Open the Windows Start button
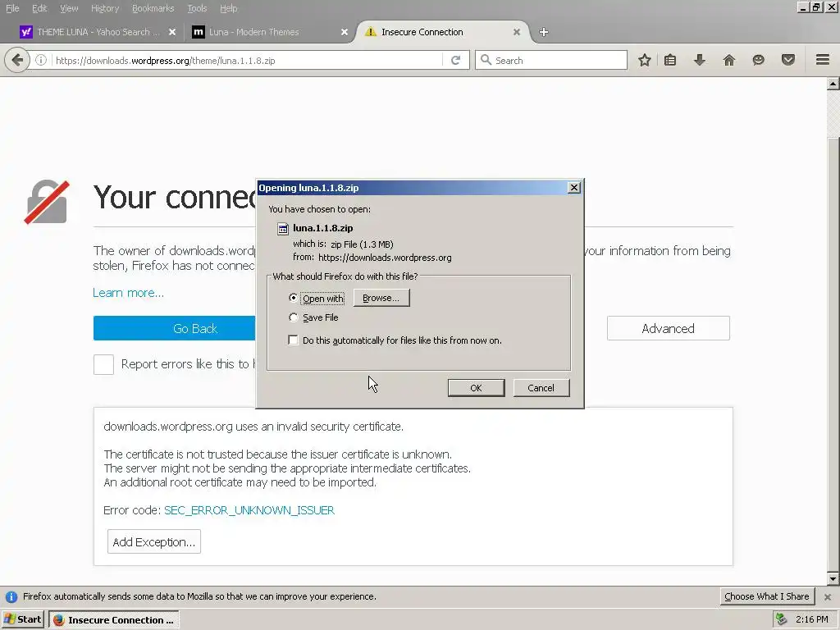This screenshot has height=630, width=840. 23,619
